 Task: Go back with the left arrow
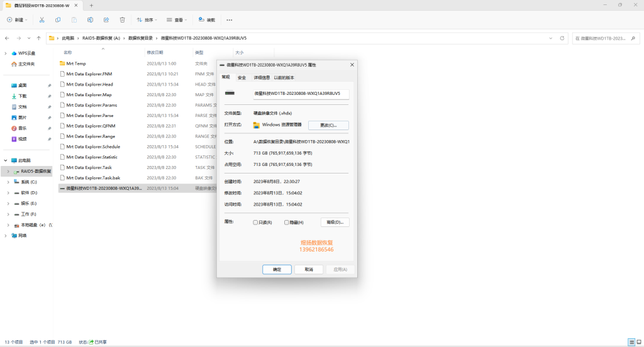pyautogui.click(x=7, y=38)
